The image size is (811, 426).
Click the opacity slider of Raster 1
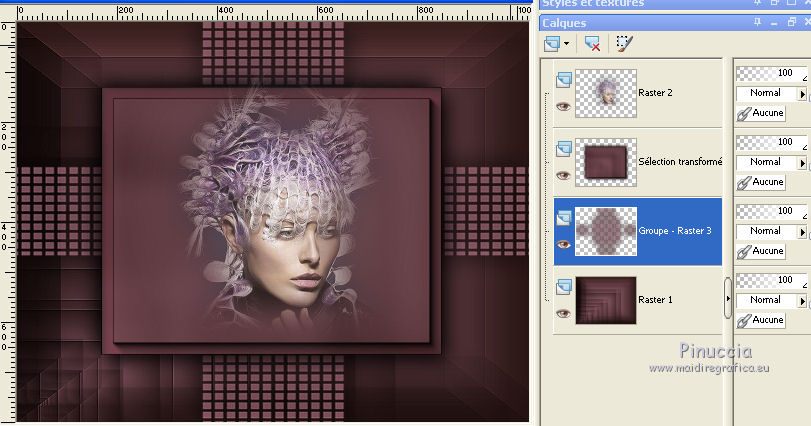click(771, 281)
